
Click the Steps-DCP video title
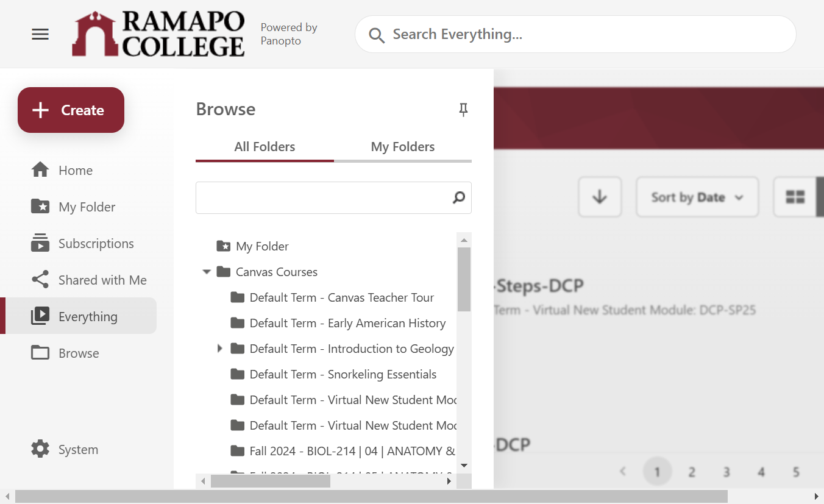539,285
